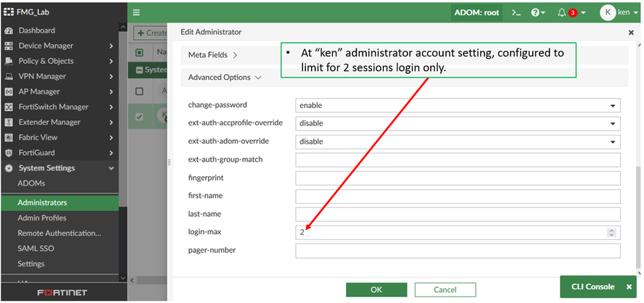
Task: Click the hamburger menu icon in header
Action: pos(136,12)
